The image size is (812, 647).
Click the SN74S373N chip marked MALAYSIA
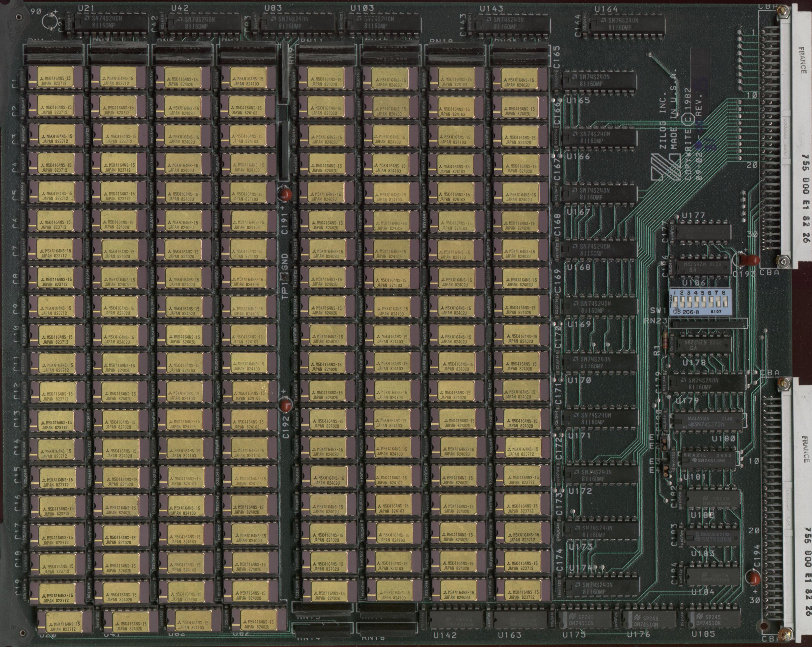click(x=708, y=421)
